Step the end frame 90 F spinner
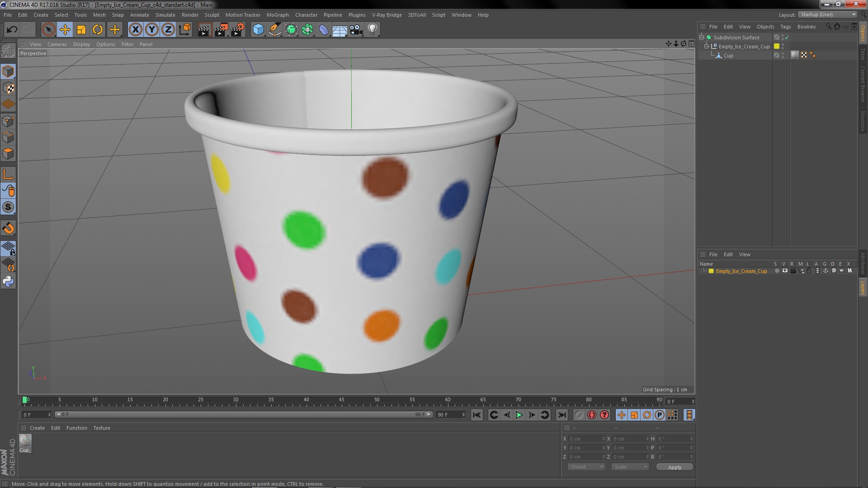Image resolution: width=868 pixels, height=488 pixels. coord(463,414)
